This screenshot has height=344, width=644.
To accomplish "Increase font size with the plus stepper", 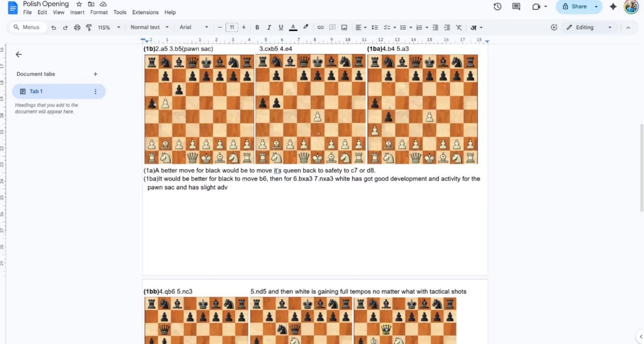I will [x=244, y=27].
